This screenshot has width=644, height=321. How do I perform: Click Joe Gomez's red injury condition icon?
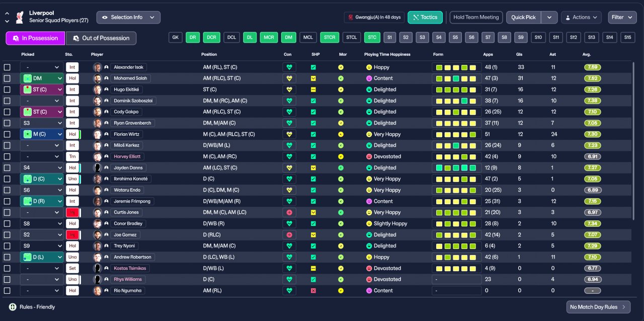click(289, 235)
